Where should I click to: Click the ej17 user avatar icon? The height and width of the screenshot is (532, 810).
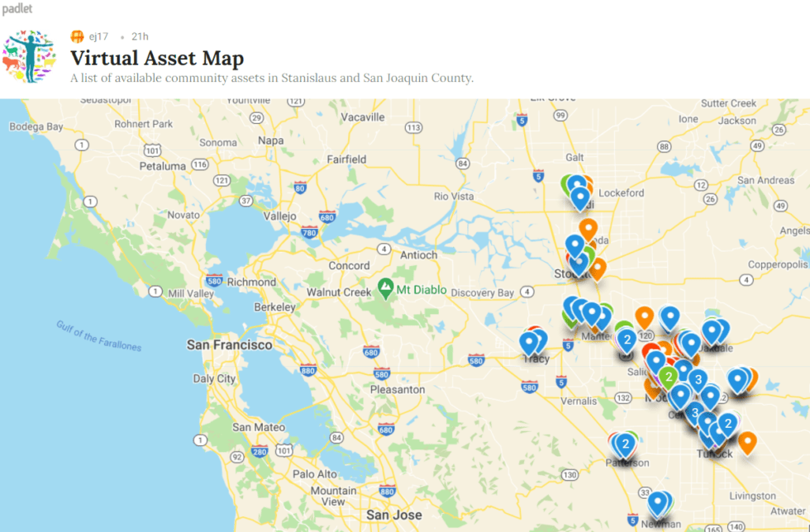77,36
